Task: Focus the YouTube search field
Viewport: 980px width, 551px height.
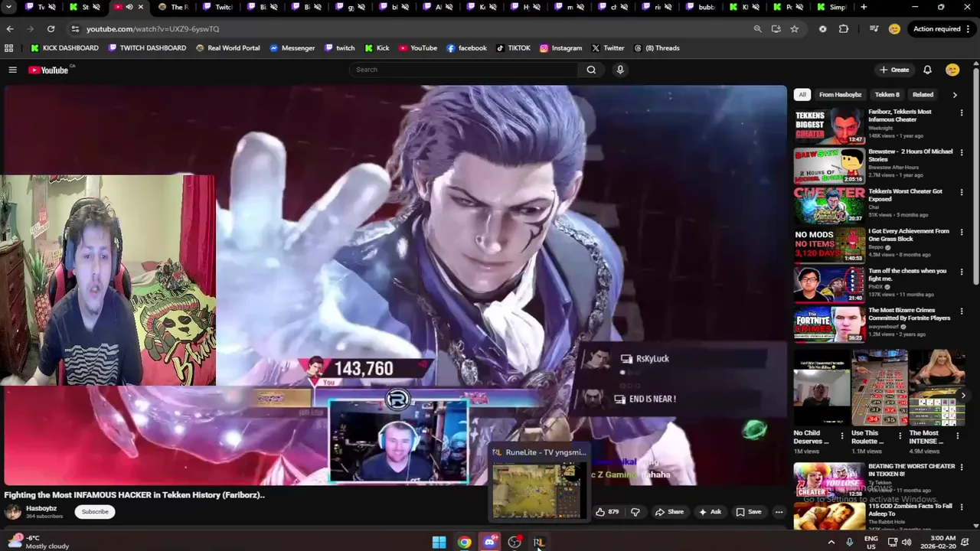Action: pos(464,70)
